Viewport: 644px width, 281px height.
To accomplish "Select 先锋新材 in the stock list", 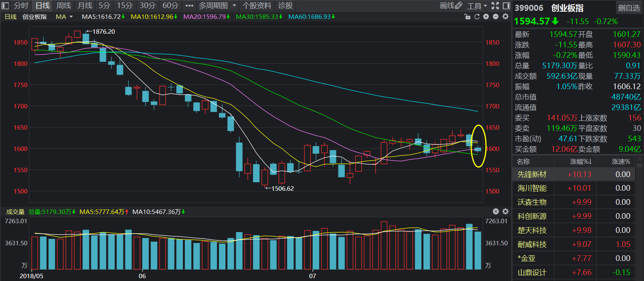I will click(x=532, y=174).
